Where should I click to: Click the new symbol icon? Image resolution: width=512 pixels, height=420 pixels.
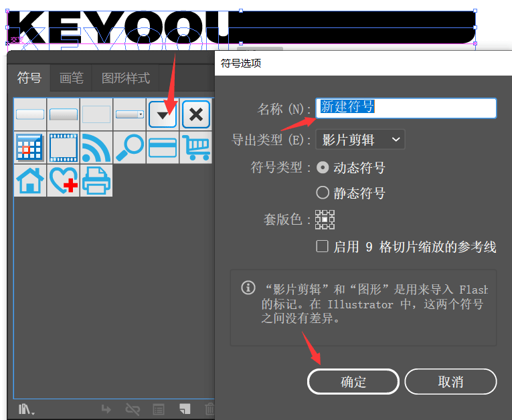[185, 409]
